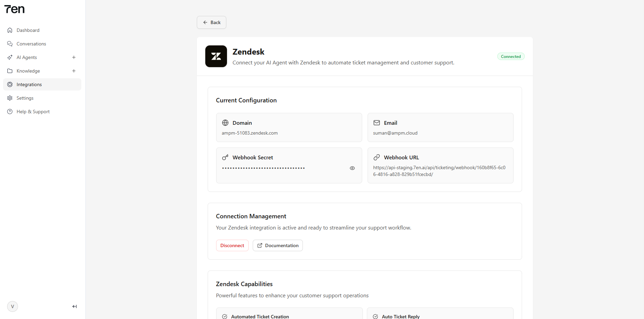644x319 pixels.
Task: Click the user avatar labeled V
Action: [x=13, y=306]
